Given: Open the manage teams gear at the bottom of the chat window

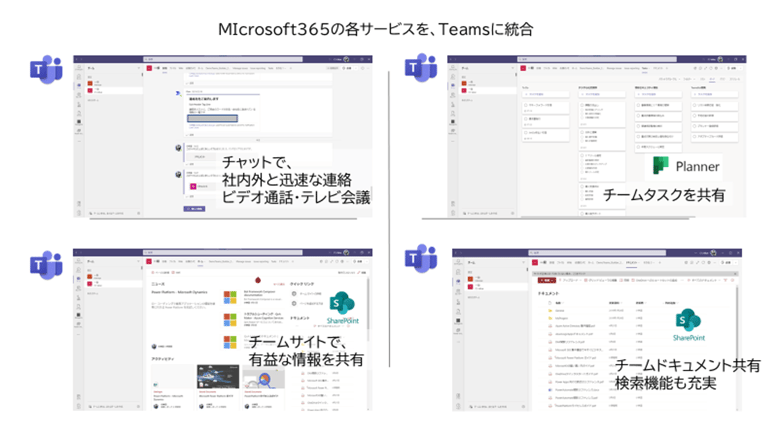Looking at the screenshot, I should pyautogui.click(x=138, y=213).
